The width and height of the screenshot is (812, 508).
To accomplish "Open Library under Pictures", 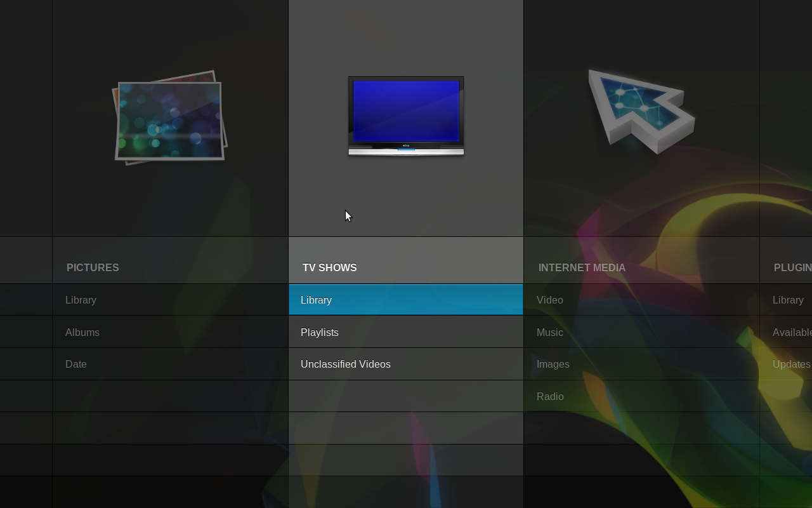I will click(81, 300).
